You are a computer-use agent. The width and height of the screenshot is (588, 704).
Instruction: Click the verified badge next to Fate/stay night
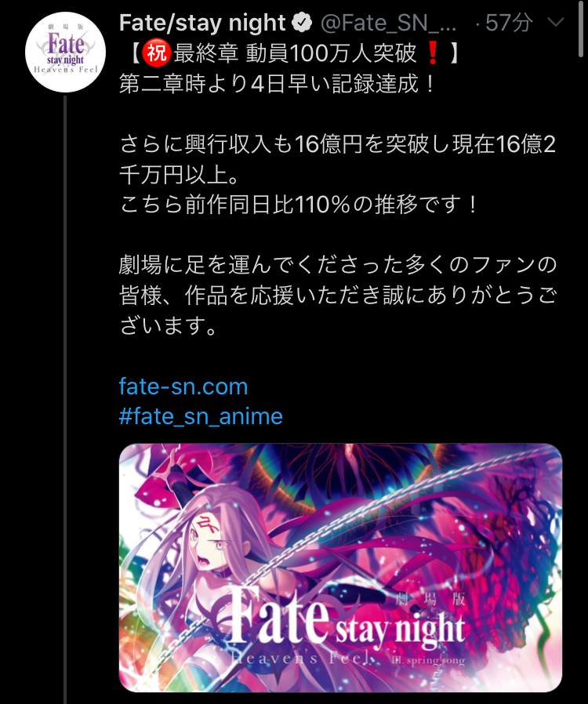tap(302, 23)
